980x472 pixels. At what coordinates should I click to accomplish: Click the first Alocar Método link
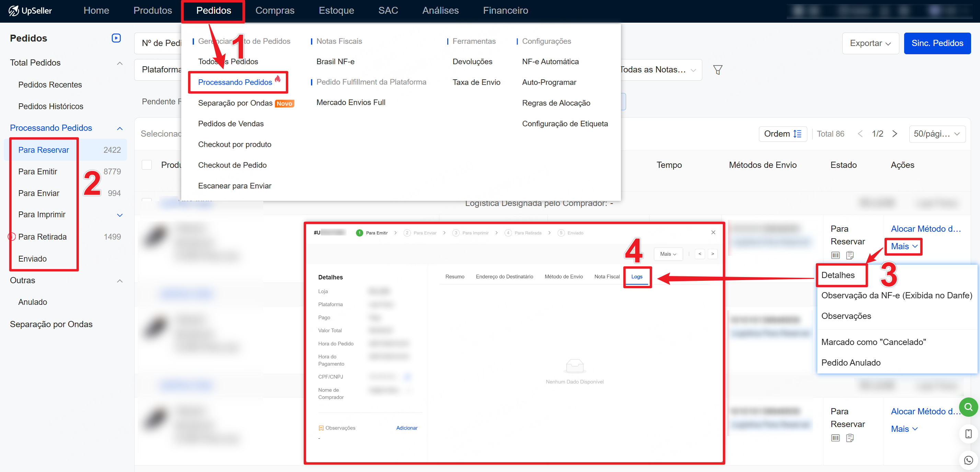tap(926, 229)
